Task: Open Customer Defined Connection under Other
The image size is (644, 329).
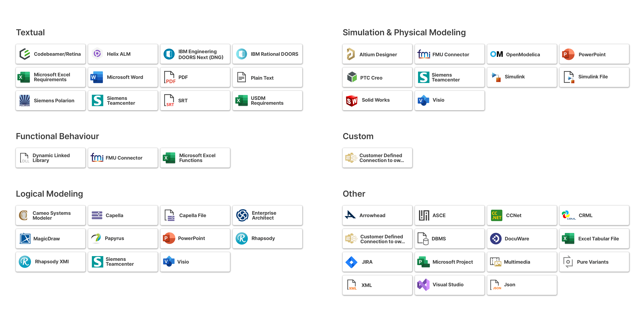Action: click(x=377, y=238)
